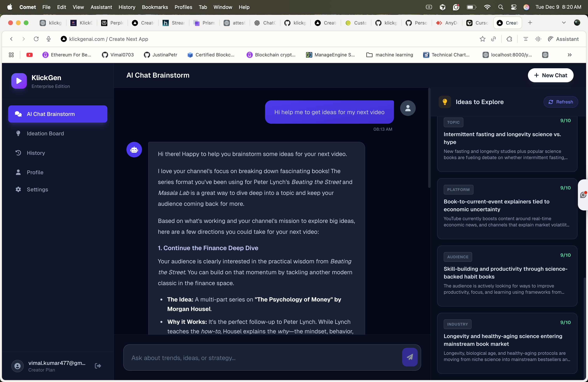Refresh the Ideas to Explore panel
This screenshot has height=382, width=588.
click(561, 102)
